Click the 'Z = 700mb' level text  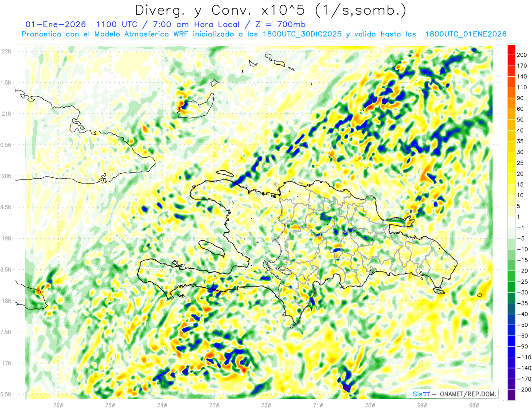280,24
